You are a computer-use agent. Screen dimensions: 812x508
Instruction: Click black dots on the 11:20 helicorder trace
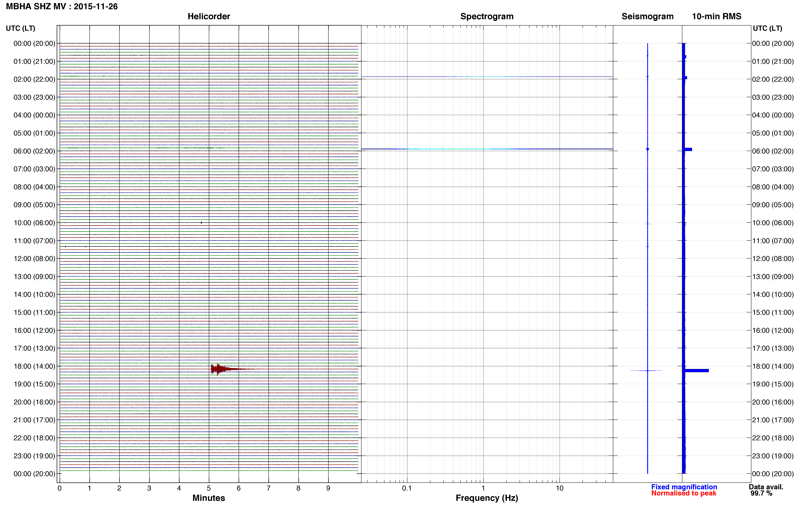(x=76, y=247)
